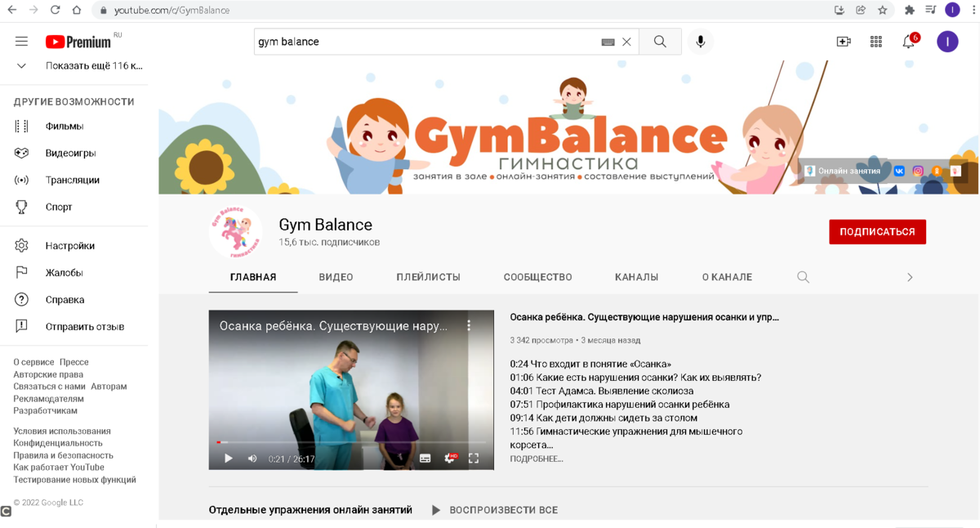Screen dimensions: 980x528
Task: Open Трансляции in the sidebar
Action: pyautogui.click(x=74, y=180)
